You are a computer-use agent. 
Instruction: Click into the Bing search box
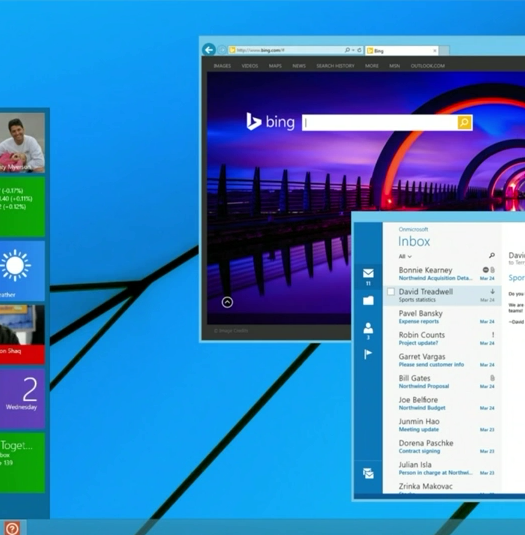pyautogui.click(x=380, y=122)
